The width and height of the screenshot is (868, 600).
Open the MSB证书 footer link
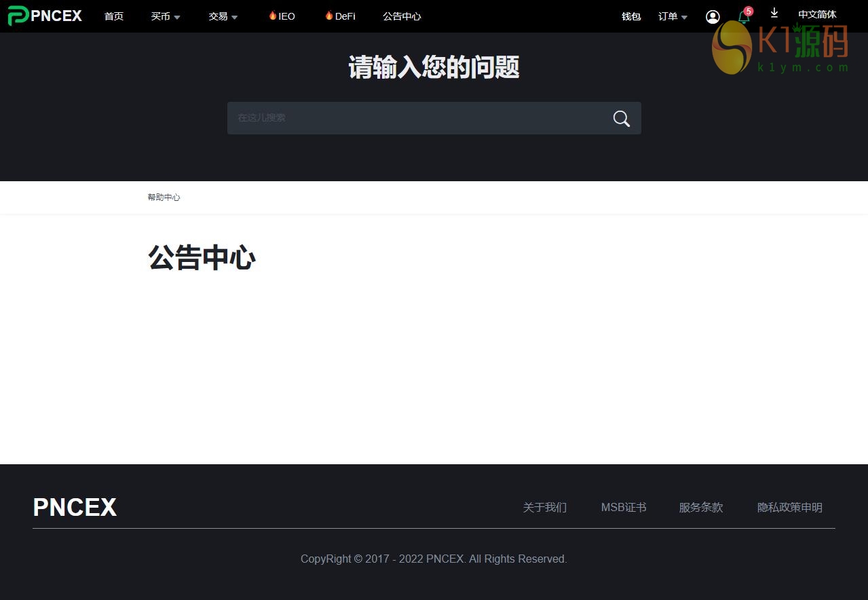[624, 508]
